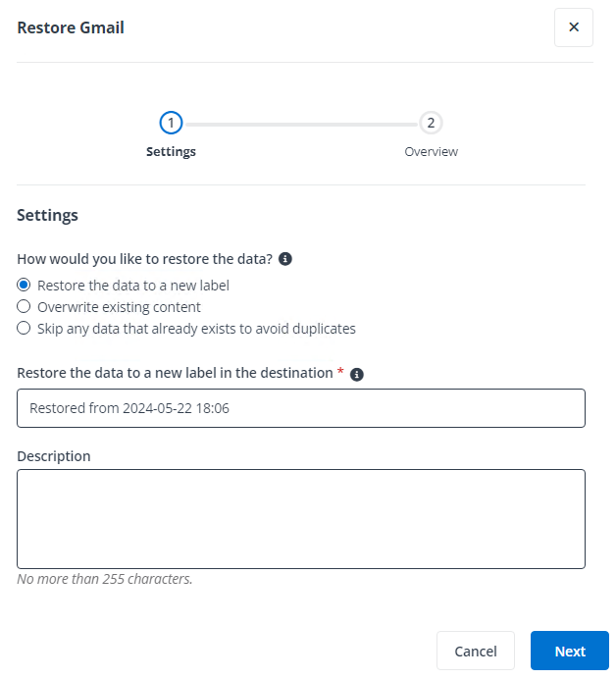Click the red required asterisk
Image resolution: width=616 pixels, height=679 pixels.
[x=340, y=372]
